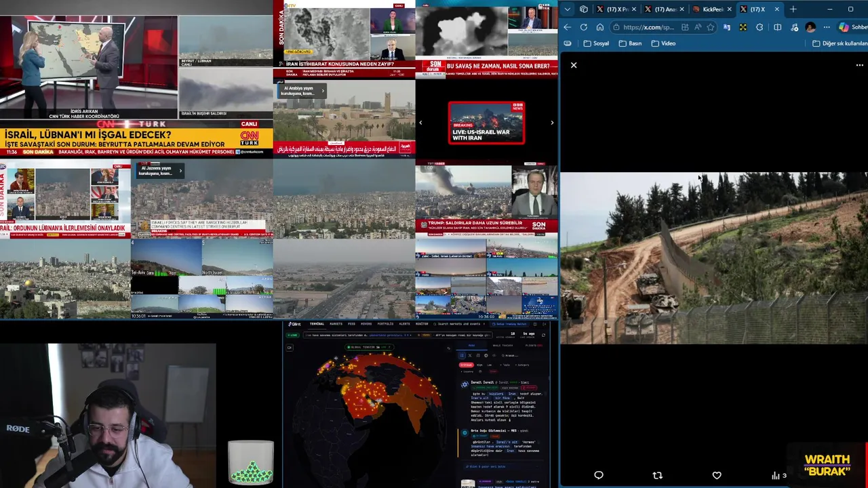Screen dimensions: 868x488
Task: Click the Al Arabiya stream tile
Action: 344,118
